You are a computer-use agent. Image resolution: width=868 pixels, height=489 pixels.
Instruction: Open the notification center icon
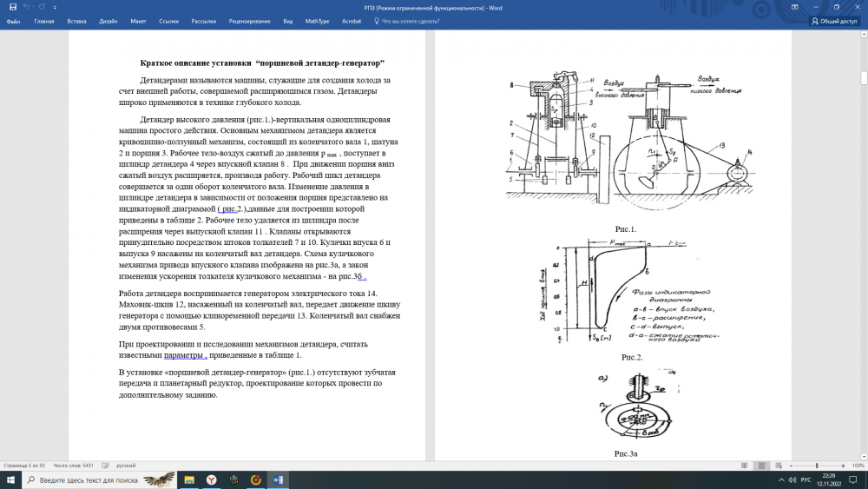(853, 479)
